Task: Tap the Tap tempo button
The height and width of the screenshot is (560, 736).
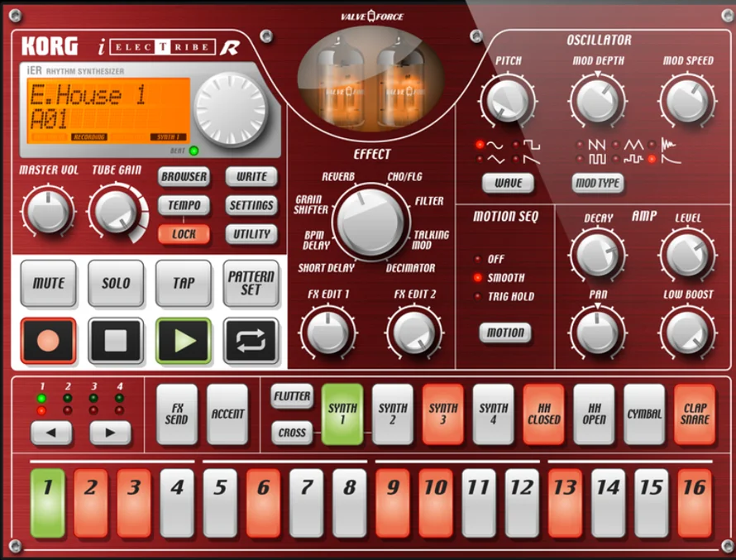Action: 183,283
